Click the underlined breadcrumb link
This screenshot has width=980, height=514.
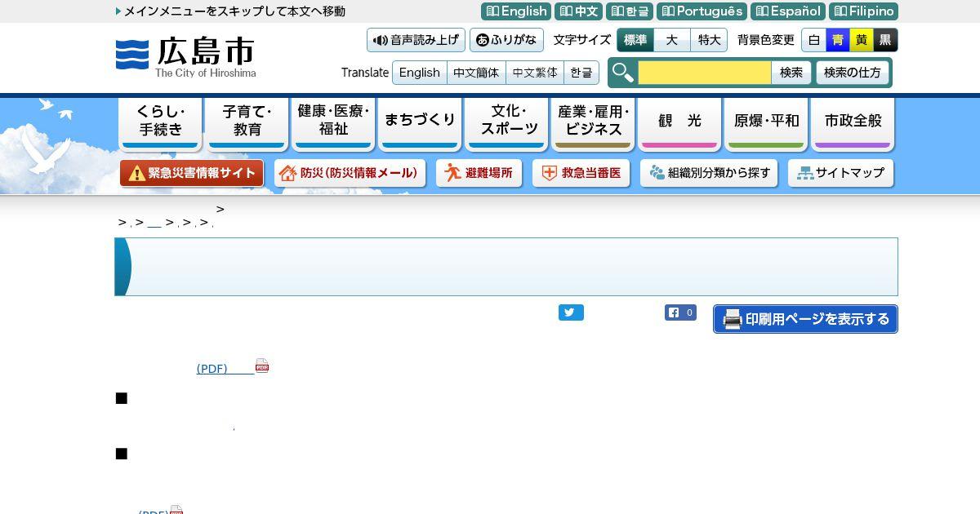154,223
